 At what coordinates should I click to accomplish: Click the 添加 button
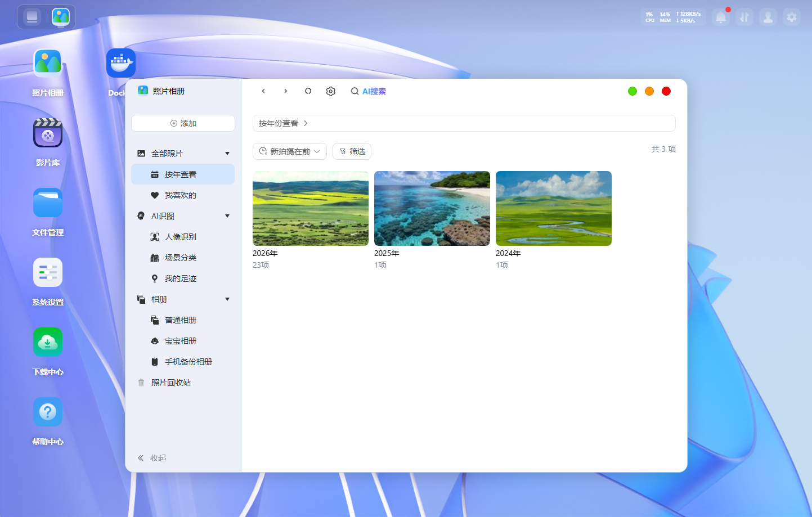coord(183,123)
